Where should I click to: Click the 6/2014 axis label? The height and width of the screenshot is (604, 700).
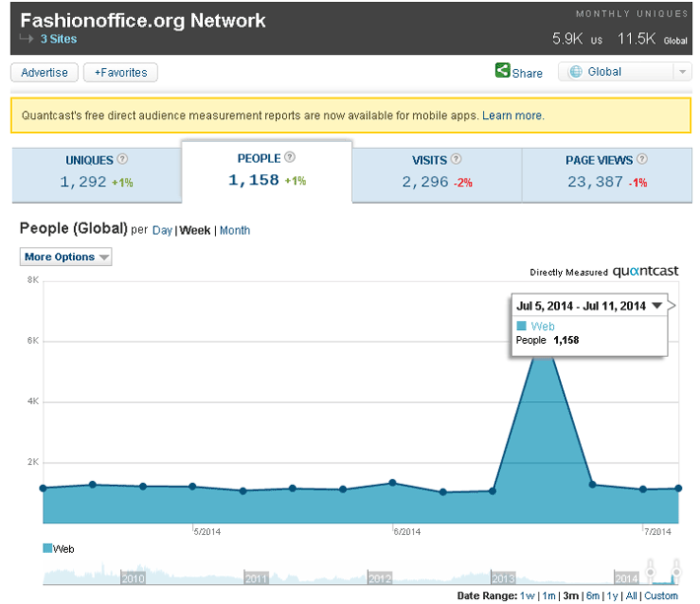tap(407, 532)
